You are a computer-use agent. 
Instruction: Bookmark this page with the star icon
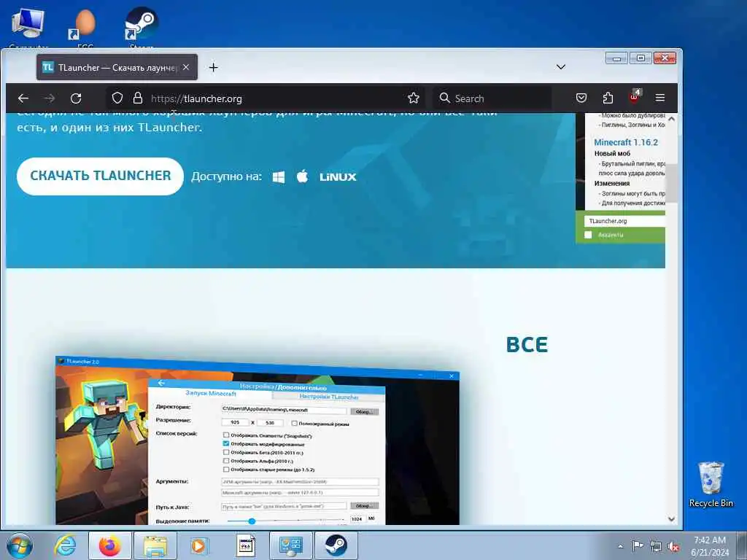[414, 98]
